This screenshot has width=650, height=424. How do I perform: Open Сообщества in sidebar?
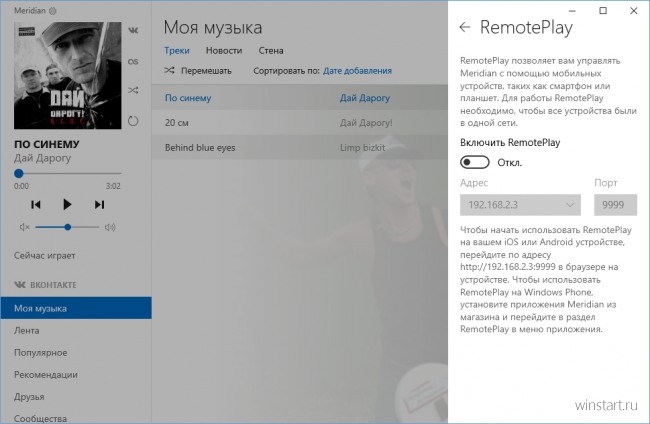click(76, 417)
